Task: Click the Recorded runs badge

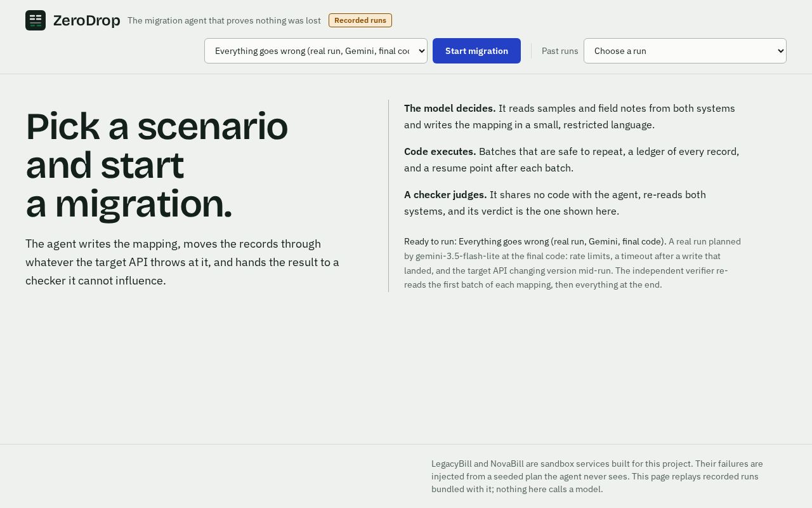Action: (360, 20)
